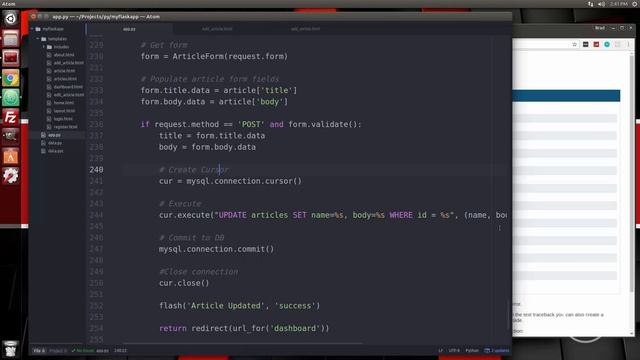
Task: Open Ubuntu Software Center from launcher
Action: (x=11, y=156)
